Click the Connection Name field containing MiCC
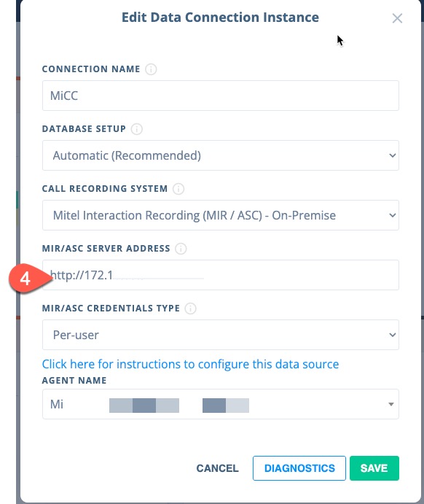The height and width of the screenshot is (504, 424). (221, 96)
